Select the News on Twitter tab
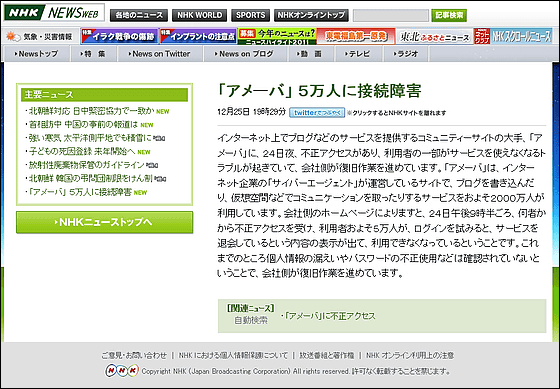The height and width of the screenshot is (389, 560). (160, 54)
